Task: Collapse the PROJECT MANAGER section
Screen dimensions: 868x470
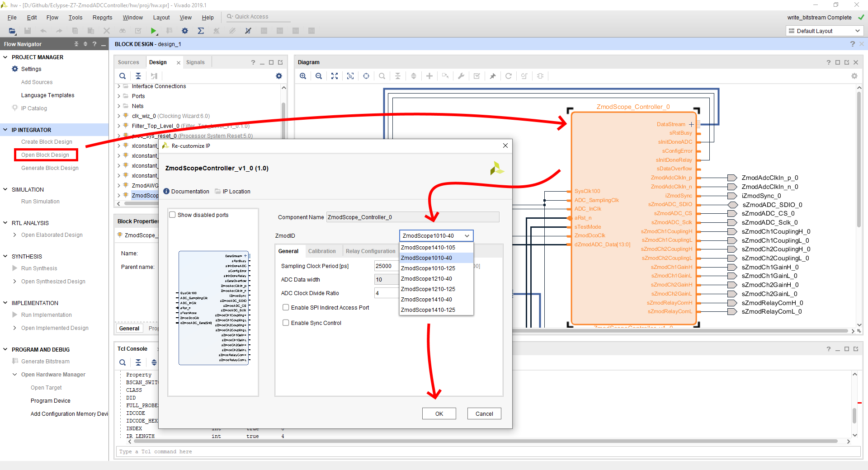Action: tap(5, 57)
